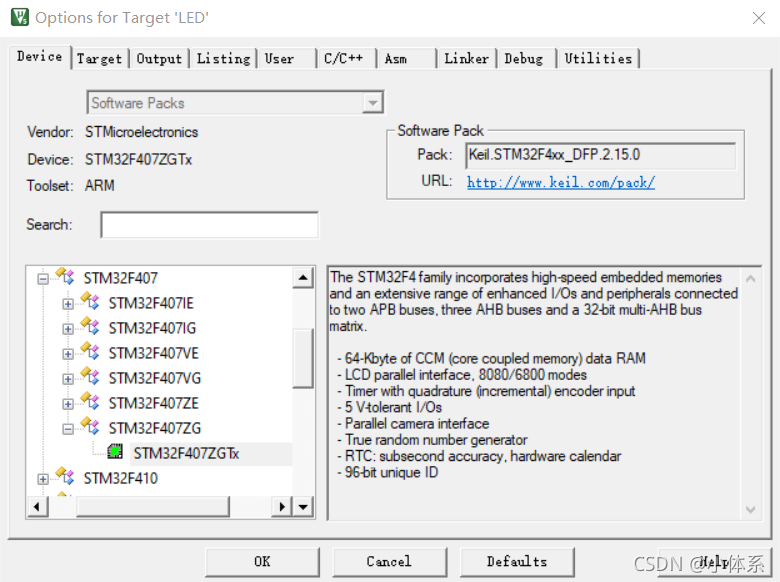This screenshot has width=780, height=582.
Task: Expand the STM32F407VE node
Action: pos(68,354)
